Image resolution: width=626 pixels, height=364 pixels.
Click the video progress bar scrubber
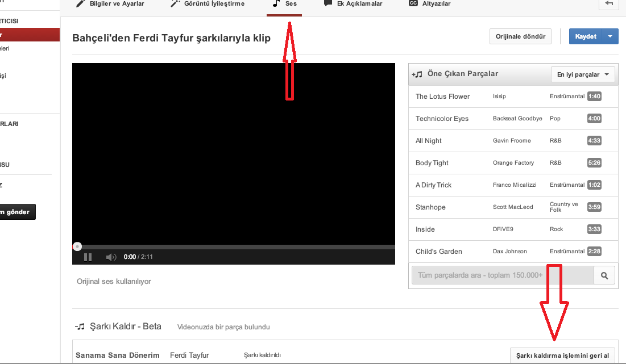tap(77, 246)
